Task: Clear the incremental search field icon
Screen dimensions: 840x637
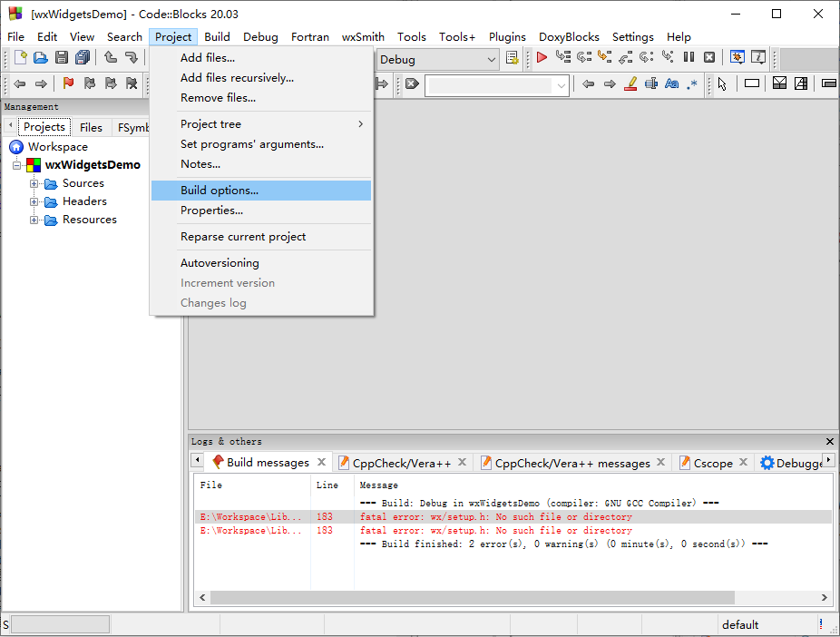Action: (412, 83)
